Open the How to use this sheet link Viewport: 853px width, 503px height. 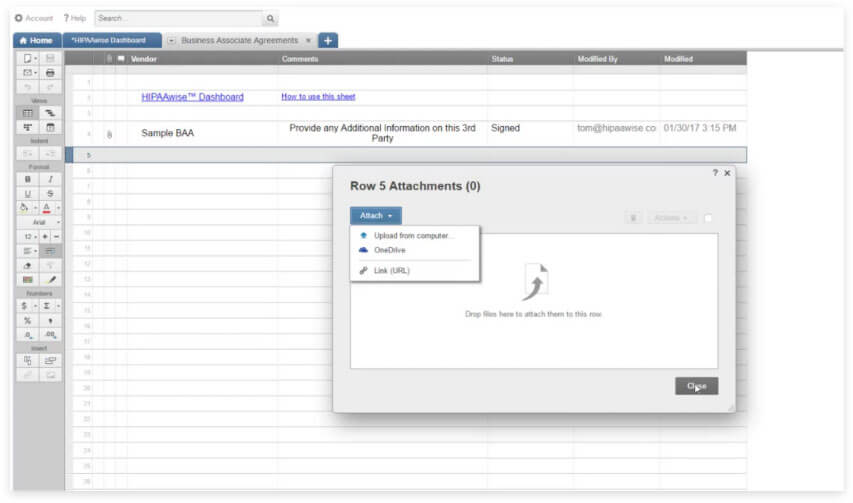318,97
